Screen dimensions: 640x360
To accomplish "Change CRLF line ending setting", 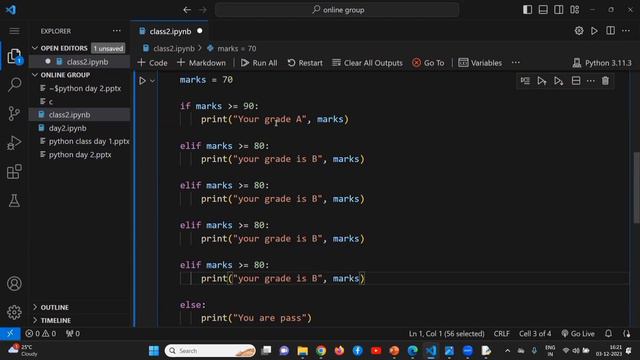I will [502, 334].
